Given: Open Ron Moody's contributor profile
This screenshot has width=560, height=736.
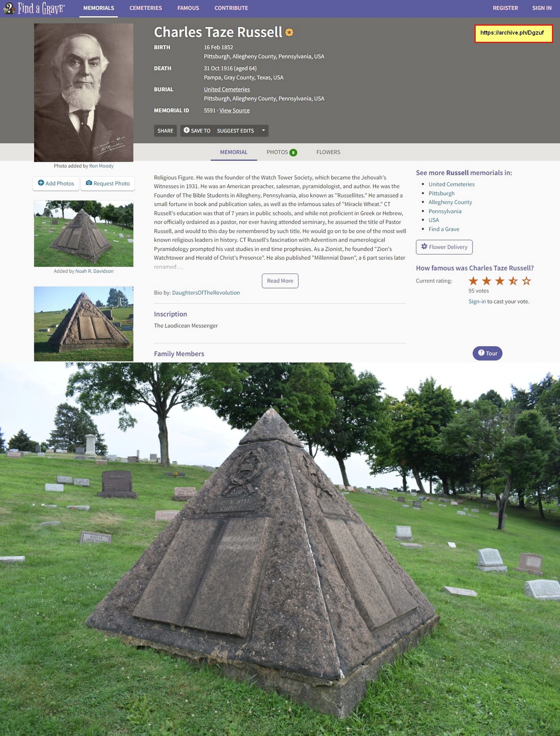Looking at the screenshot, I should tap(101, 166).
